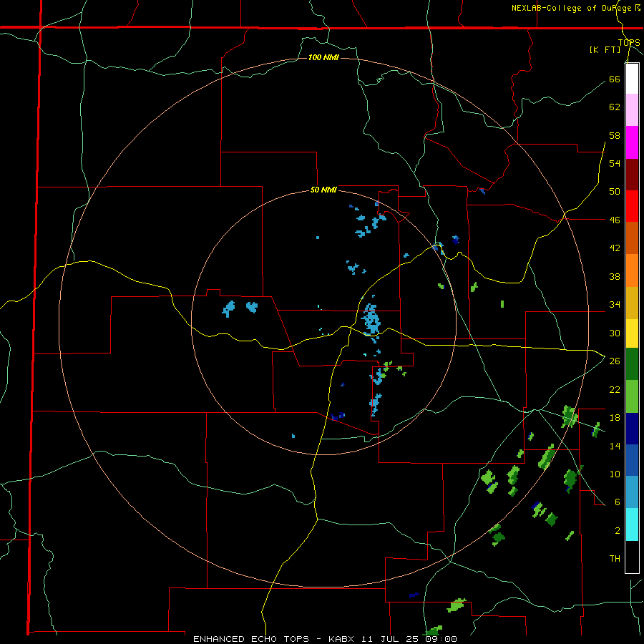
Task: Click the dark red (maroon) legend band
Action: point(632,175)
